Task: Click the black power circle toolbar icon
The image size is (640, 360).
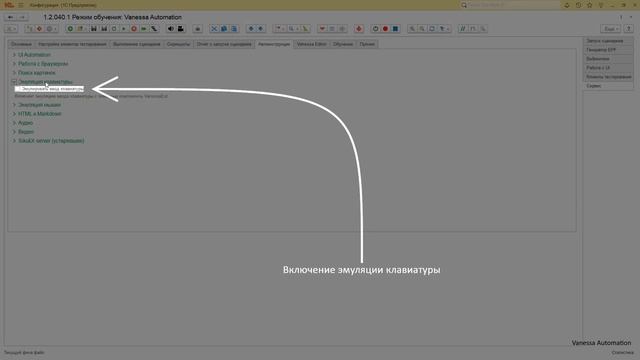Action: (376, 29)
